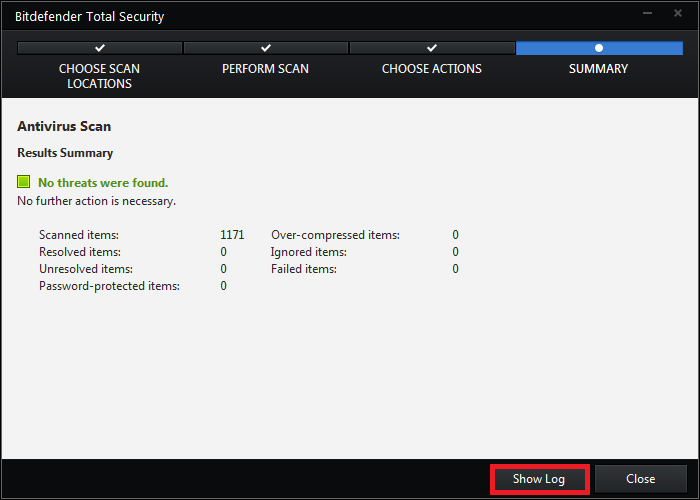The width and height of the screenshot is (700, 500).
Task: Click the Bitdefender Total Security title
Action: pos(90,17)
